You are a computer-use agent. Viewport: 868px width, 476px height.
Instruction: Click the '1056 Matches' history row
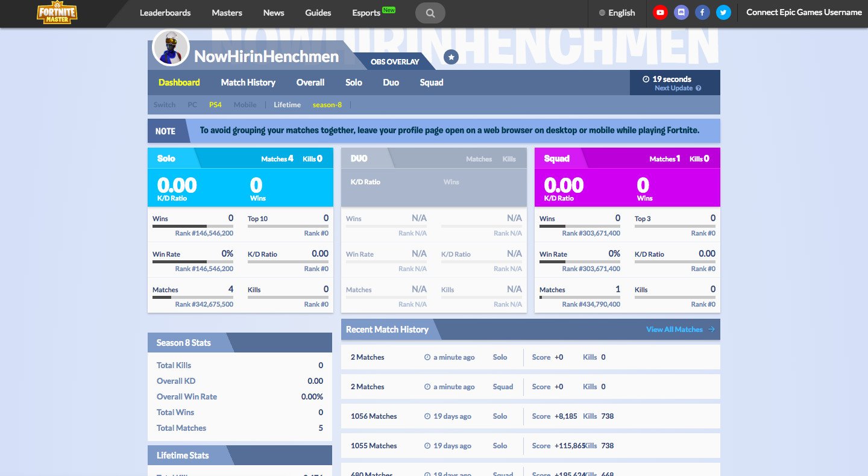(x=530, y=416)
